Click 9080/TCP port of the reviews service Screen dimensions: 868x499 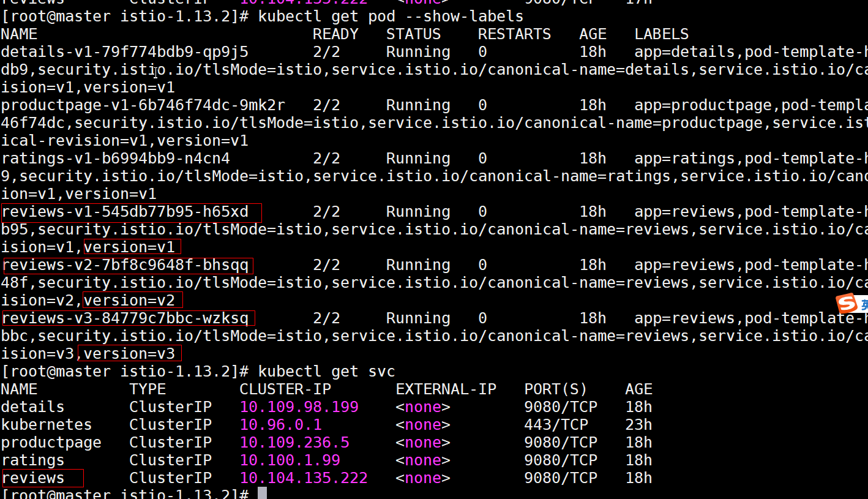561,478
